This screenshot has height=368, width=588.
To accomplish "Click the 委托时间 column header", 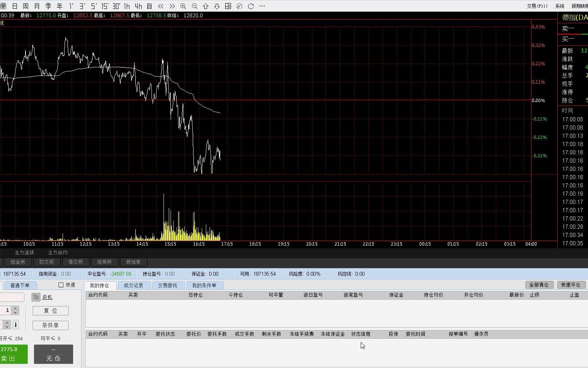I will [x=415, y=334].
